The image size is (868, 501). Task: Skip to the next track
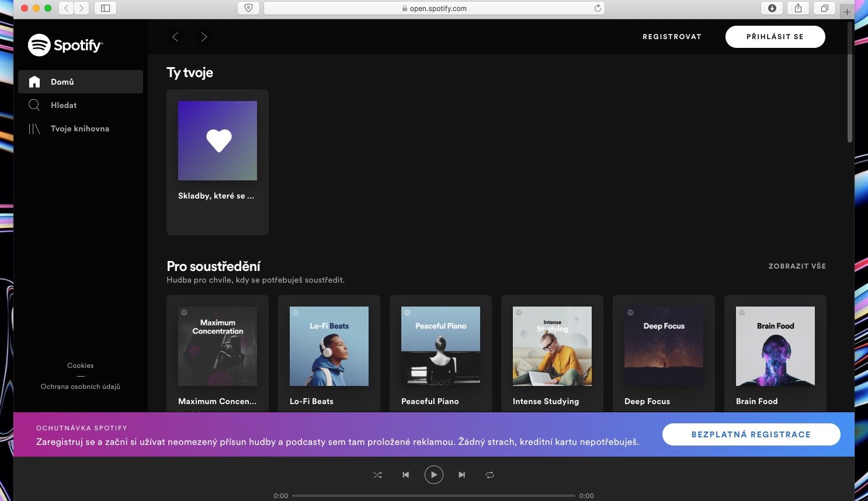tap(461, 475)
